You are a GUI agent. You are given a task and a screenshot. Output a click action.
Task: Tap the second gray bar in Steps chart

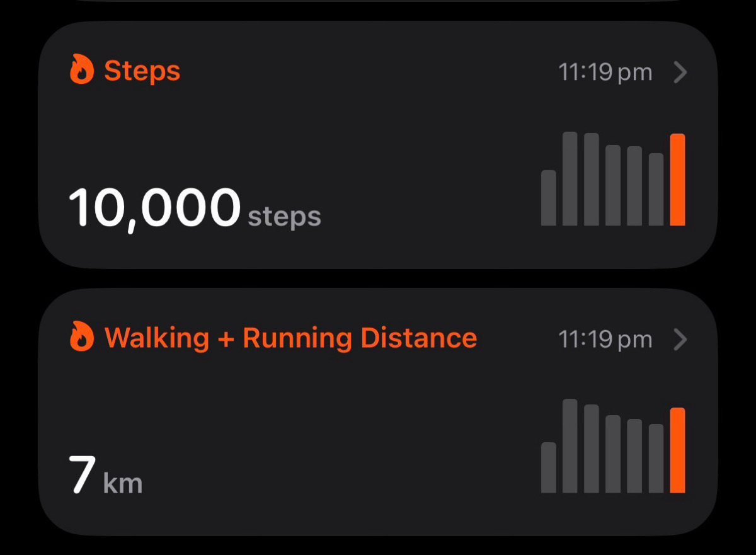(x=570, y=179)
